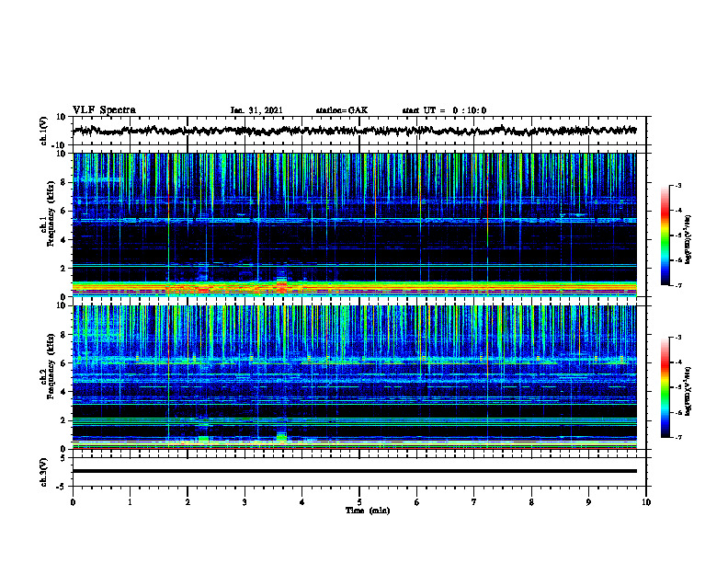Click the "ch.3(V)" axis label
Image resolution: width=728 pixels, height=563 pixels.
44,472
